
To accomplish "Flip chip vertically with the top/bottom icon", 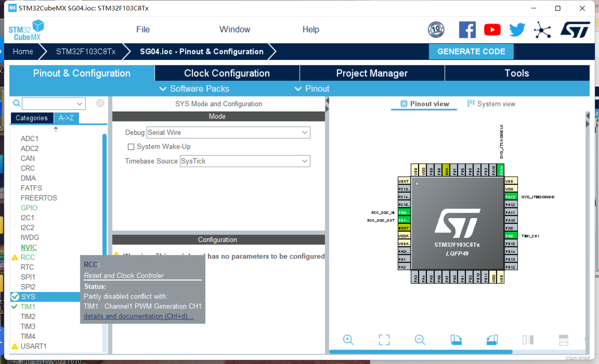I will click(x=564, y=340).
